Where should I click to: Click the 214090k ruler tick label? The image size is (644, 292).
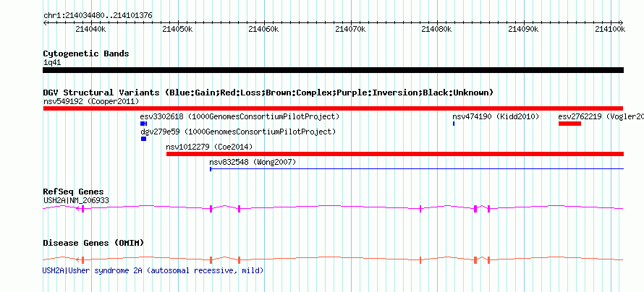[524, 29]
